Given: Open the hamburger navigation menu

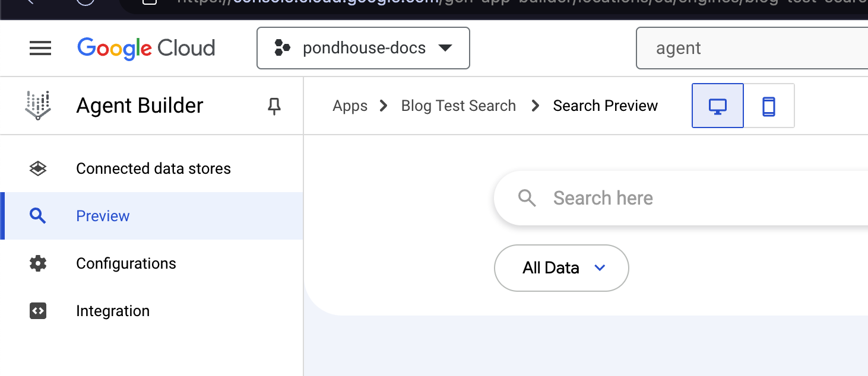Looking at the screenshot, I should (40, 48).
